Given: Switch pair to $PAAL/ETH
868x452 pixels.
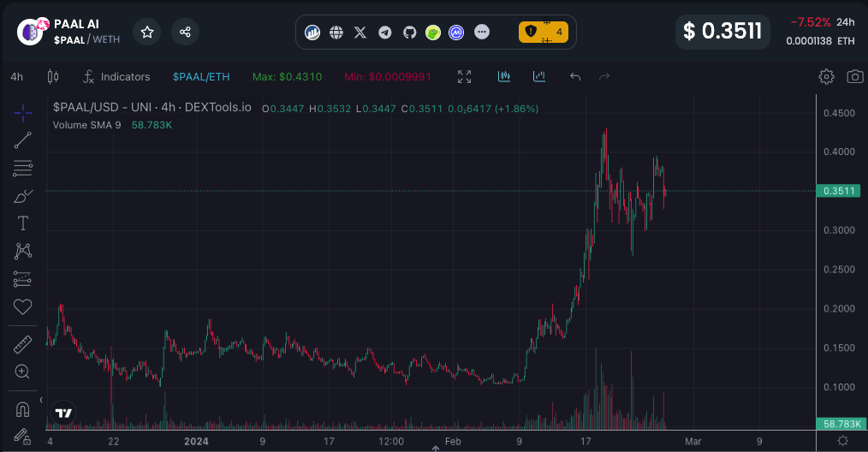Looking at the screenshot, I should pyautogui.click(x=201, y=77).
